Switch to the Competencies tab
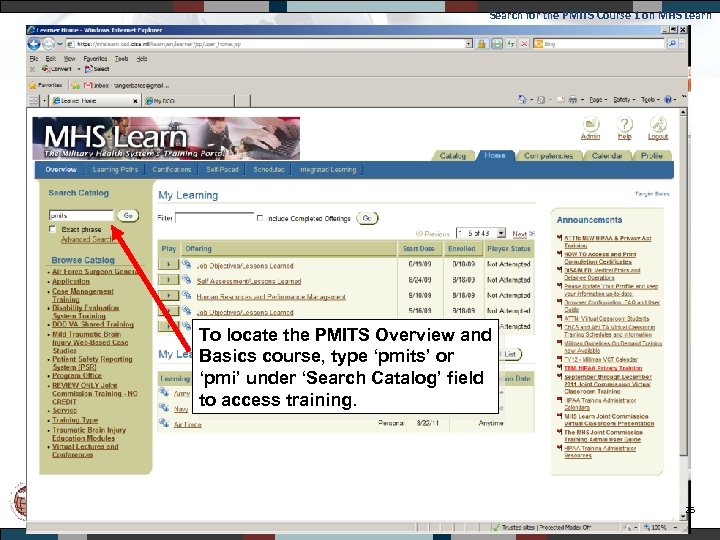Screen dimensions: 720x540 click(x=548, y=156)
